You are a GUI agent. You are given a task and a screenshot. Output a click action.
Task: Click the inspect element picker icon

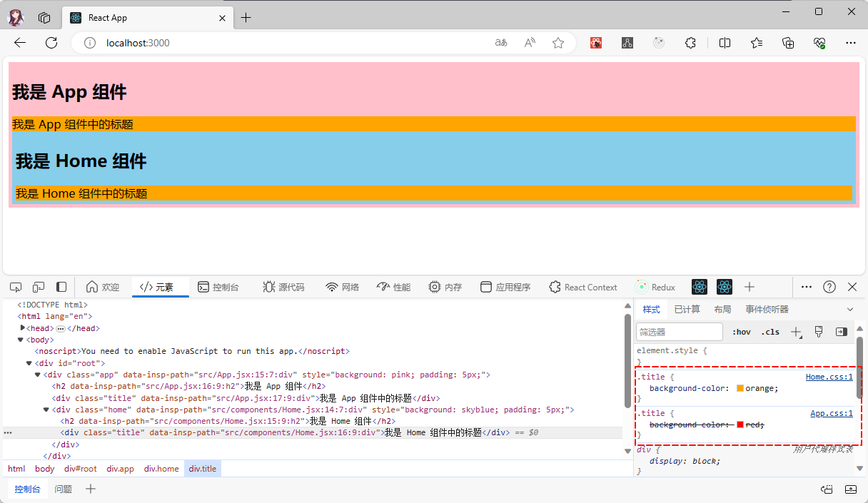16,287
